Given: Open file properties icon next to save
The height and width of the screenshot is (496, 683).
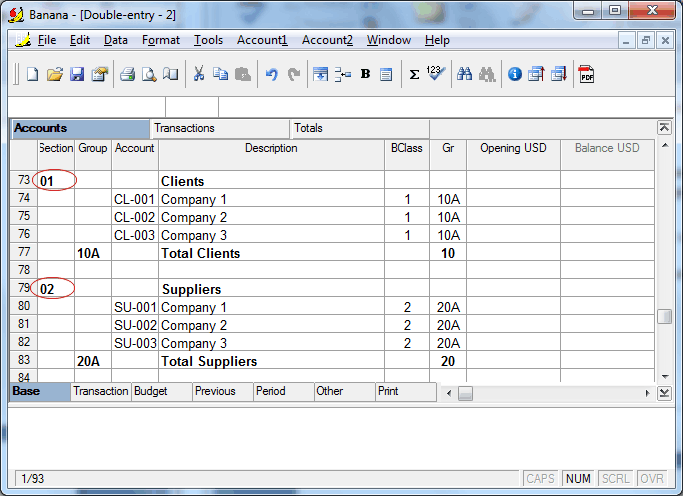Looking at the screenshot, I should coord(100,74).
